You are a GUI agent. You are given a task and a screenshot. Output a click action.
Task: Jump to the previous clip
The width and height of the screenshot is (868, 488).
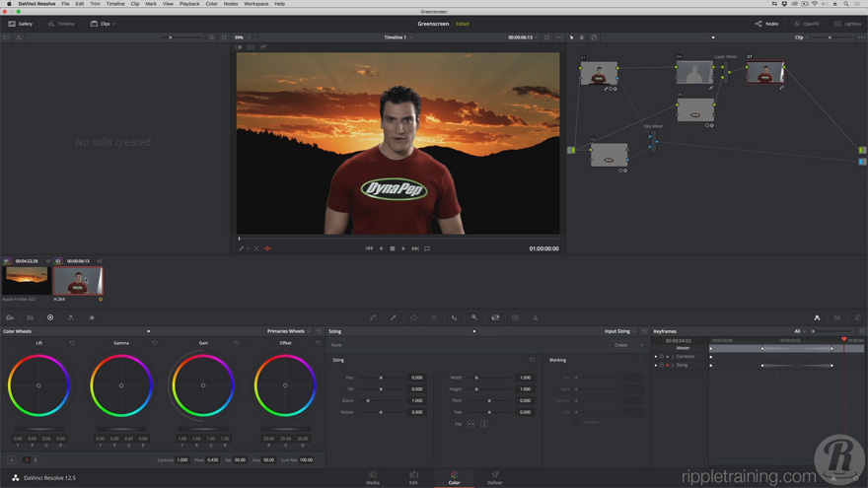(369, 249)
